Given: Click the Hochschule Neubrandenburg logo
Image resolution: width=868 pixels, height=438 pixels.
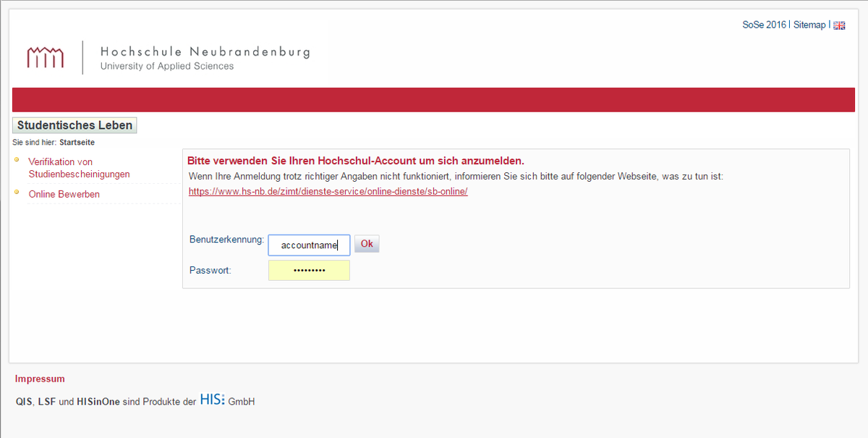Looking at the screenshot, I should (169, 57).
